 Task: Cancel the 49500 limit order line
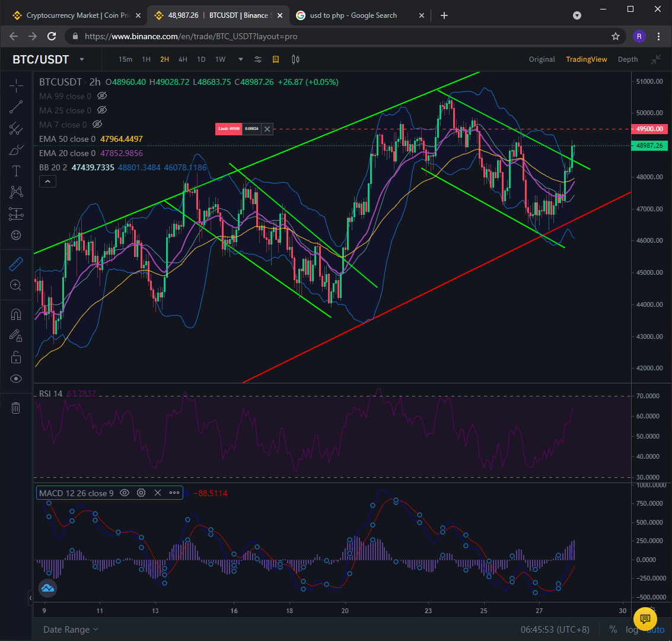(267, 129)
